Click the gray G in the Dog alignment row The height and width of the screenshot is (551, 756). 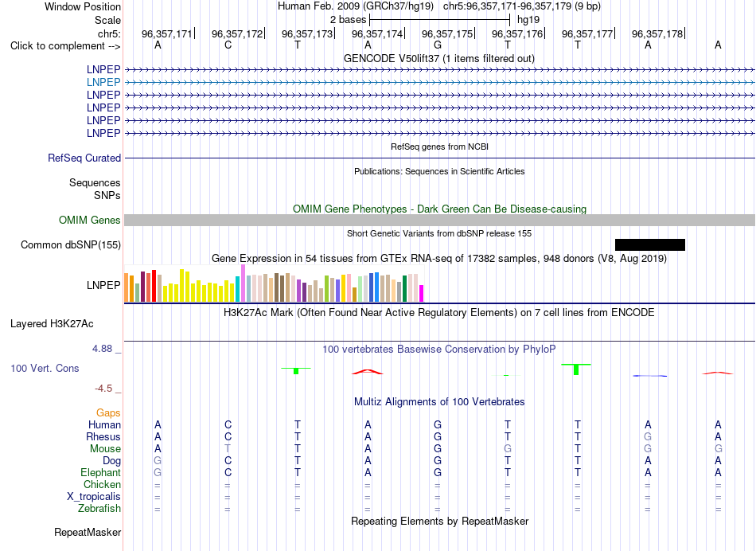click(x=158, y=461)
